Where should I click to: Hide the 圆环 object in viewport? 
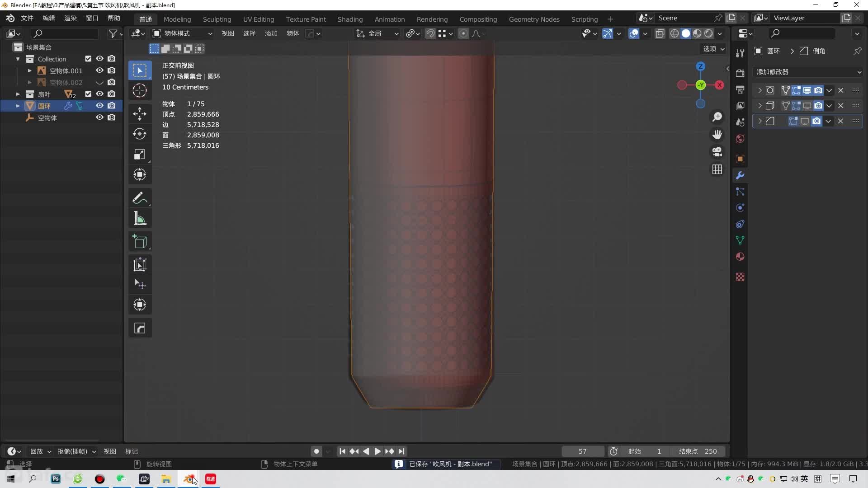99,106
